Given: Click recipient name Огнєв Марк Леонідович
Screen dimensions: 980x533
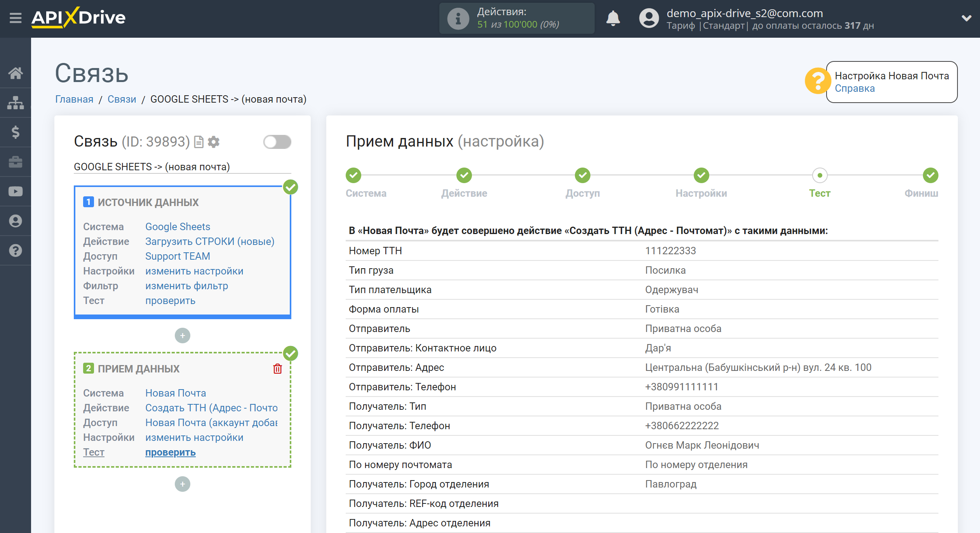Looking at the screenshot, I should click(702, 445).
